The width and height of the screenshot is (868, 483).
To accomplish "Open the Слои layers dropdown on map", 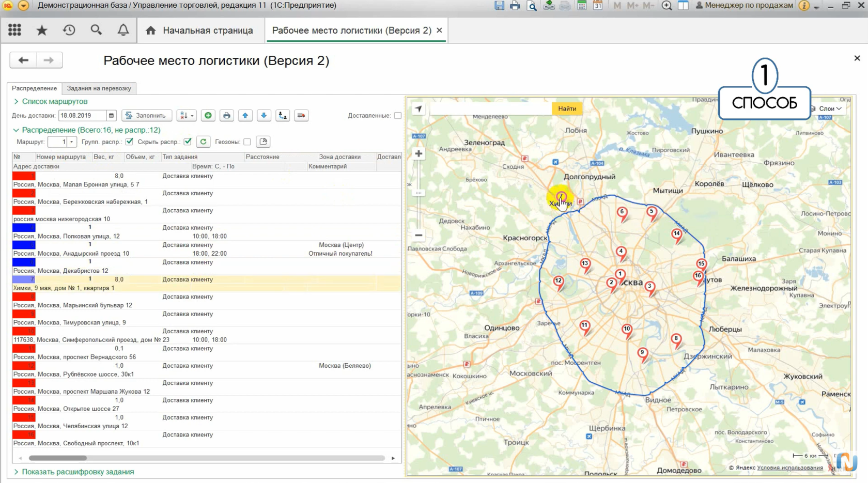I will (830, 108).
